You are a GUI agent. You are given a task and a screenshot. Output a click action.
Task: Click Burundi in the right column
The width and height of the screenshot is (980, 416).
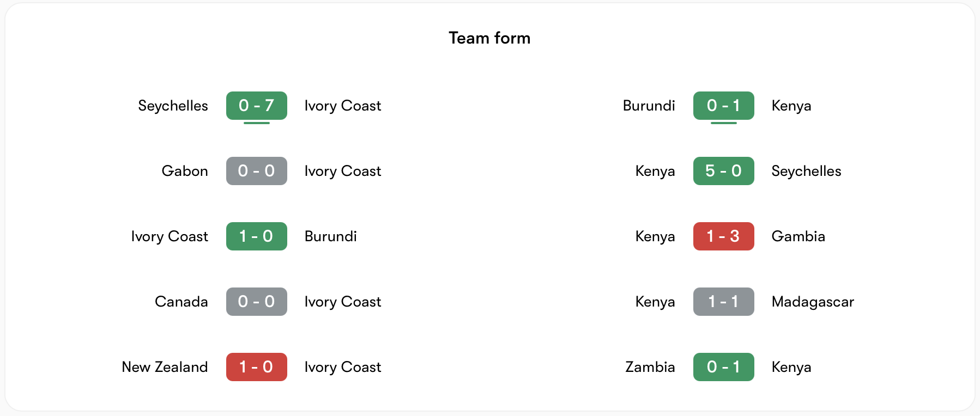coord(649,106)
